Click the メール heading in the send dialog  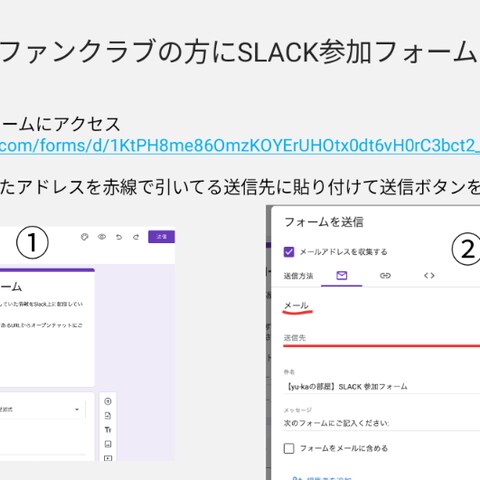[x=296, y=305]
